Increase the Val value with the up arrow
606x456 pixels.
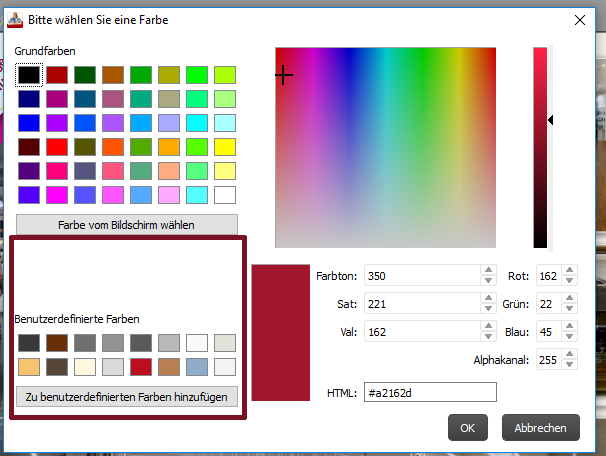point(489,326)
